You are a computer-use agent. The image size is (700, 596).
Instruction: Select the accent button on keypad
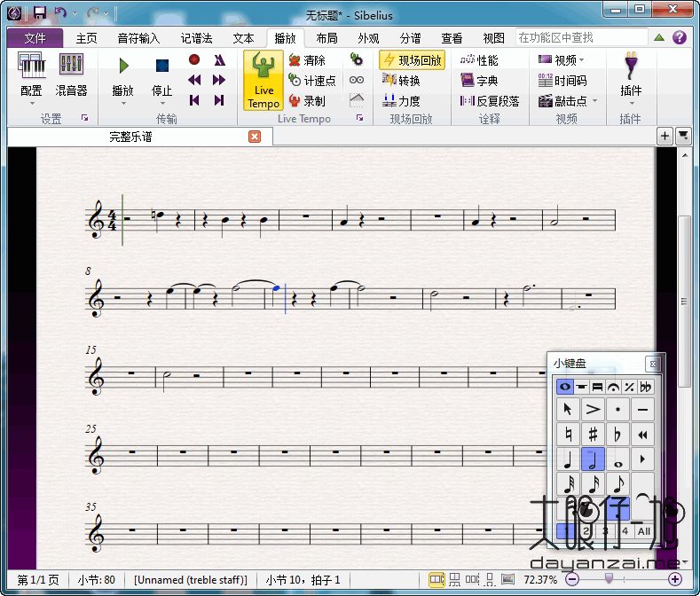(593, 410)
